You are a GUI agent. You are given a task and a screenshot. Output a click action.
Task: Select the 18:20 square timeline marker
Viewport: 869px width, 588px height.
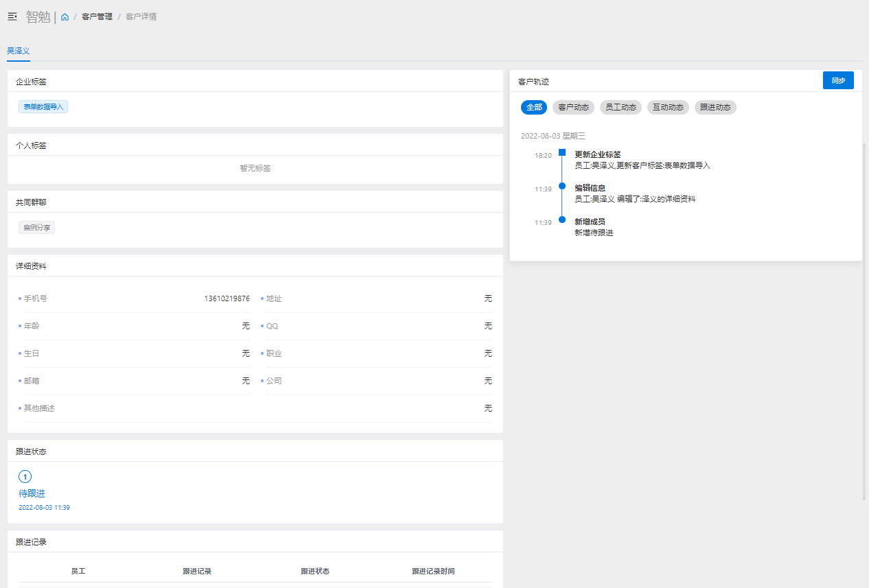[x=562, y=152]
